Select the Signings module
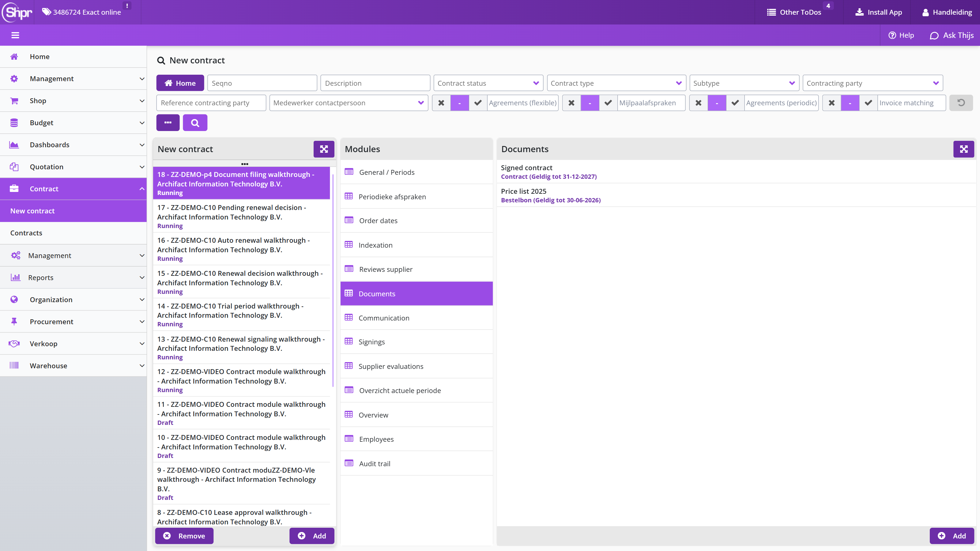The height and width of the screenshot is (551, 980). (416, 342)
